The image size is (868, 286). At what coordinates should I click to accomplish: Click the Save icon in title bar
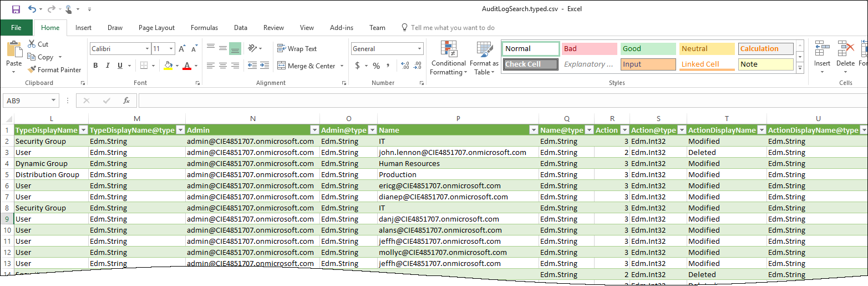point(16,9)
